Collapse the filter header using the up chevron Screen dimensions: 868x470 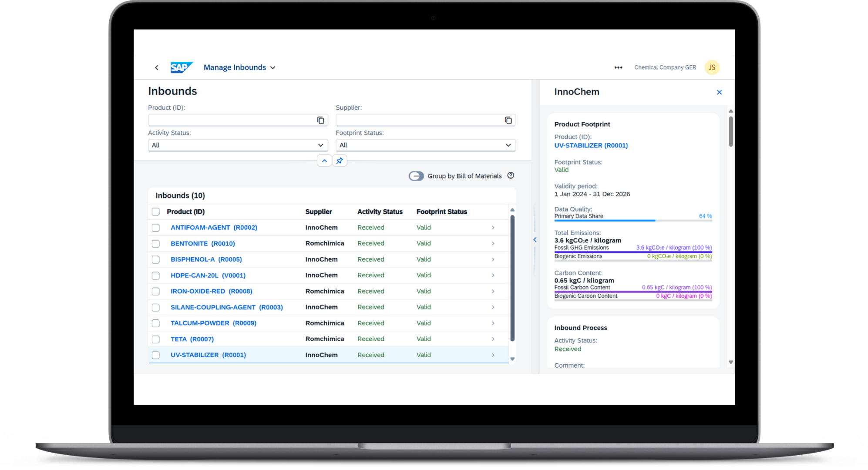tap(324, 161)
